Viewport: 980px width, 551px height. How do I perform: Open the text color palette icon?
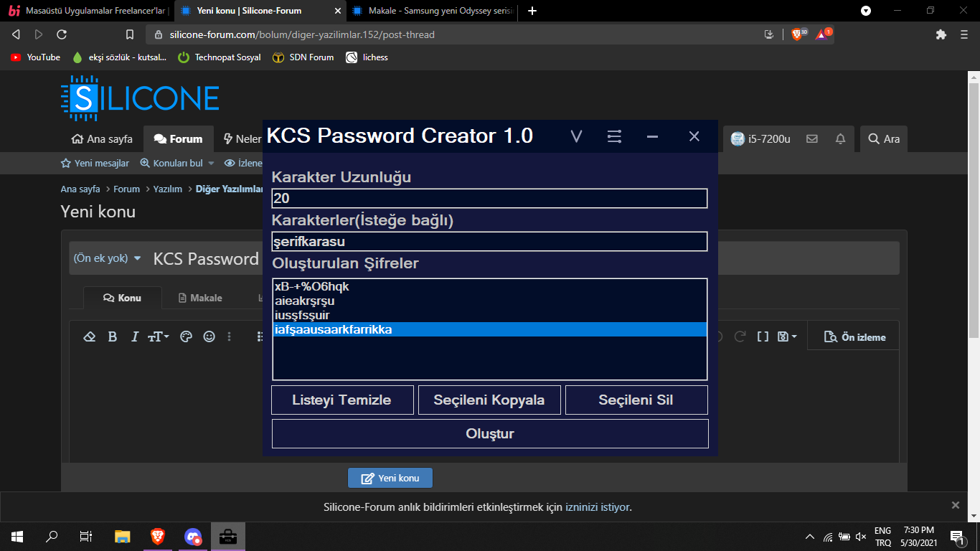click(186, 336)
